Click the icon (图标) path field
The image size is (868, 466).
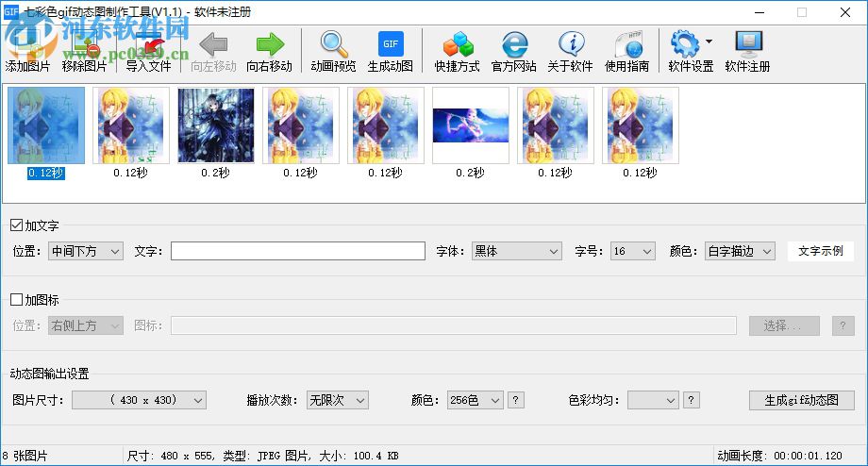point(454,325)
